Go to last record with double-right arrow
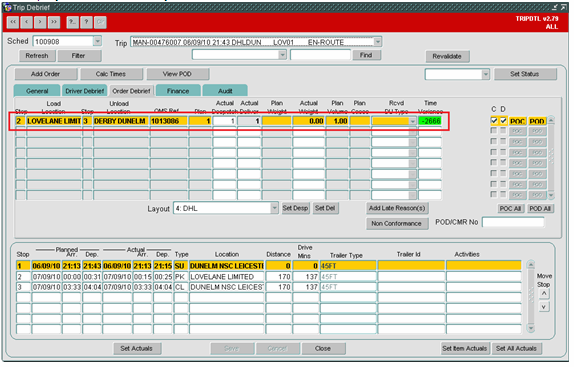Viewport: 574px width, 367px height. (x=54, y=22)
